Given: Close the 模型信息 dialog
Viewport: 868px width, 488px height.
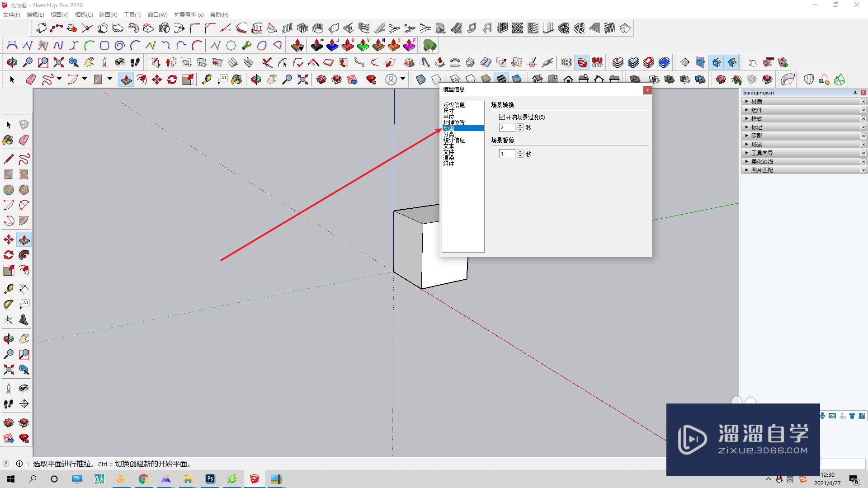Looking at the screenshot, I should tap(647, 90).
